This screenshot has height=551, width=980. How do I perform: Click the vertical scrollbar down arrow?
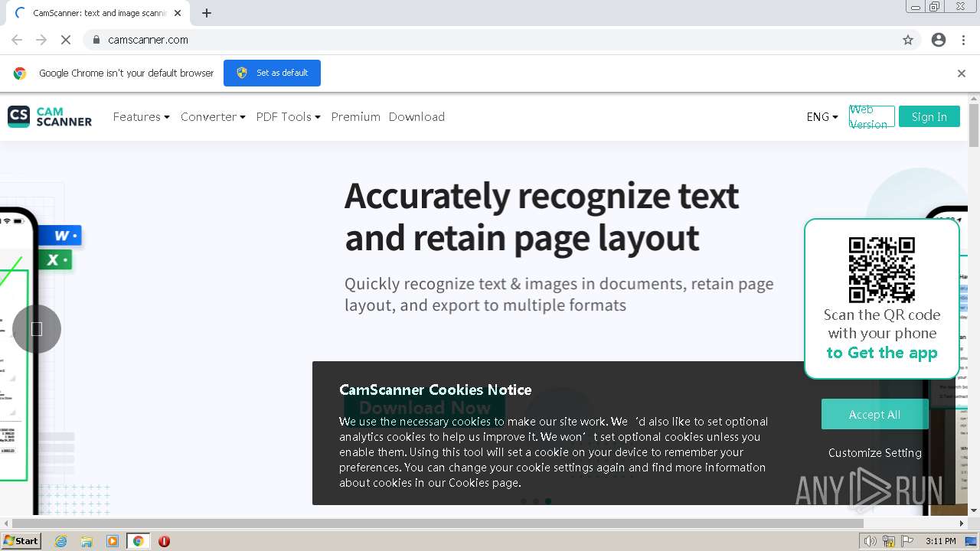[974, 510]
